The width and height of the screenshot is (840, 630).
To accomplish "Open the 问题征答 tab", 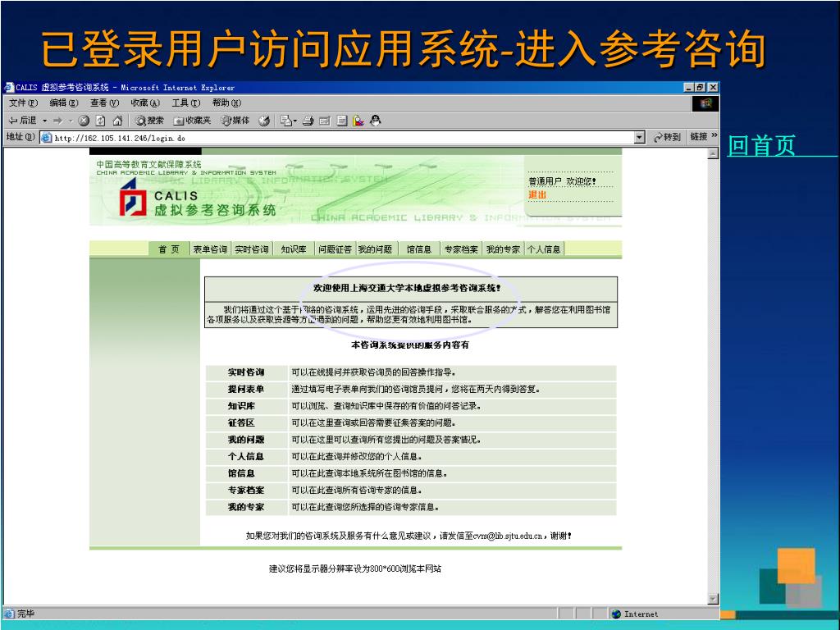I will coord(336,249).
